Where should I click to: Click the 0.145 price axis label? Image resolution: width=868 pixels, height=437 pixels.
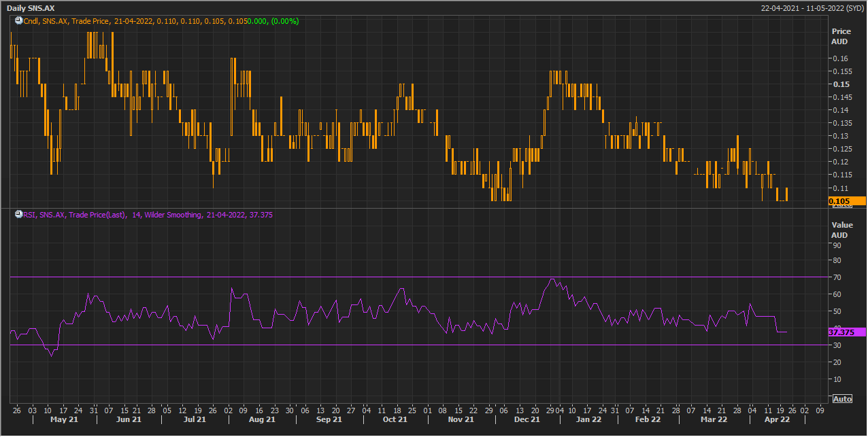pyautogui.click(x=841, y=97)
